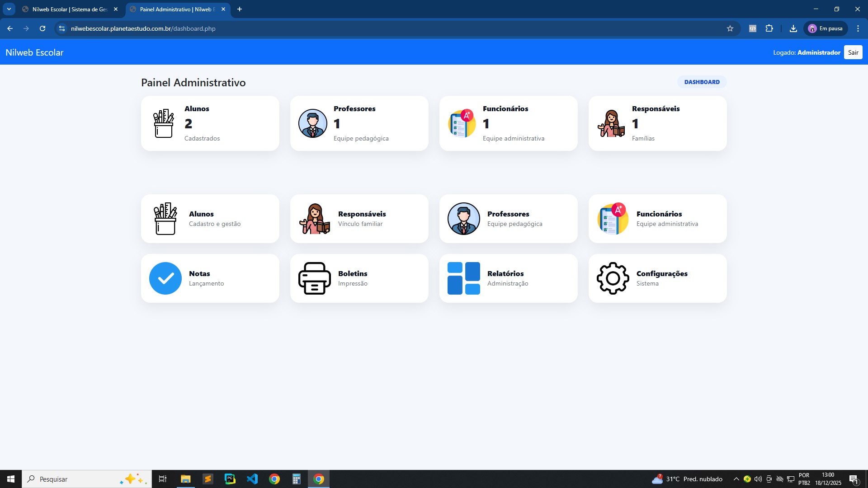Image resolution: width=868 pixels, height=488 pixels.
Task: Open the gear icon on Configurações card
Action: point(613,278)
